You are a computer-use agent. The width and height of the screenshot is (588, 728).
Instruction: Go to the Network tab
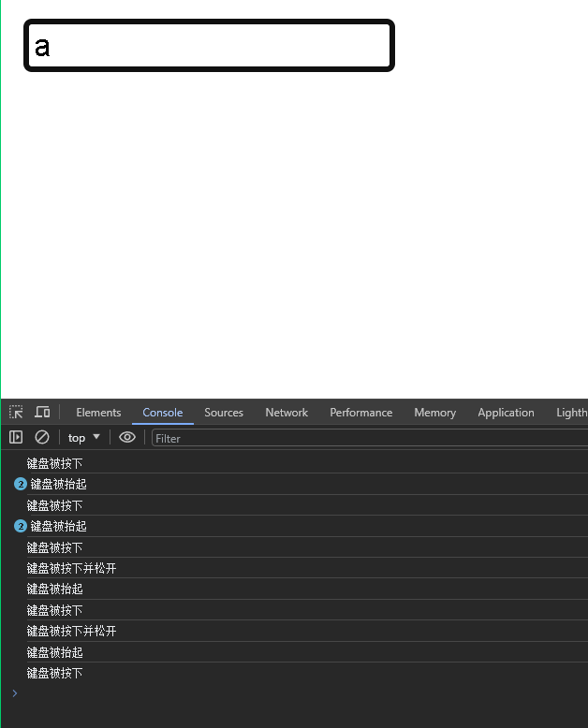[x=287, y=413]
